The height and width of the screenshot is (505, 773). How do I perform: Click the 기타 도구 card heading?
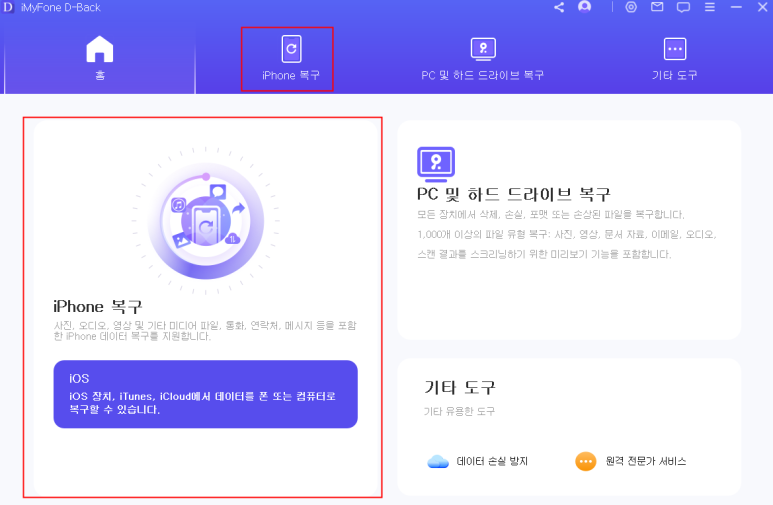[x=459, y=388]
